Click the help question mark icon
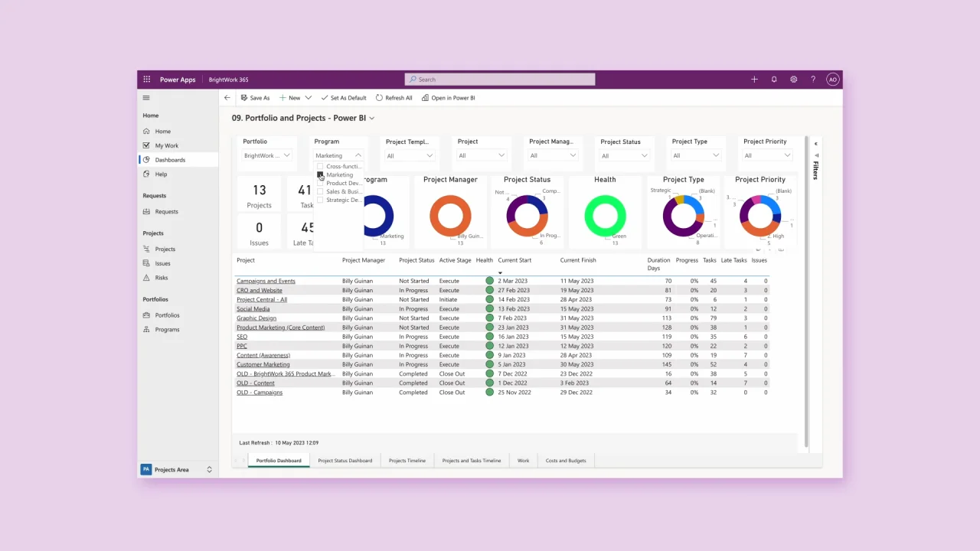The width and height of the screenshot is (980, 551). pyautogui.click(x=813, y=80)
